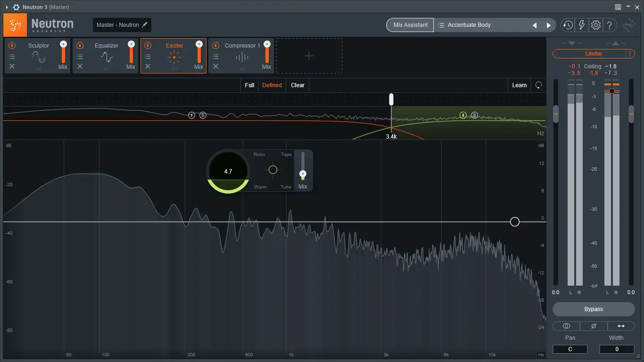
Task: Click the output meter up-triangle indicator
Action: pyautogui.click(x=615, y=43)
